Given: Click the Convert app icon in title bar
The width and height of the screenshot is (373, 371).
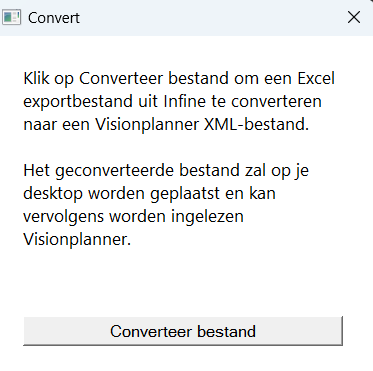Looking at the screenshot, I should tap(12, 17).
